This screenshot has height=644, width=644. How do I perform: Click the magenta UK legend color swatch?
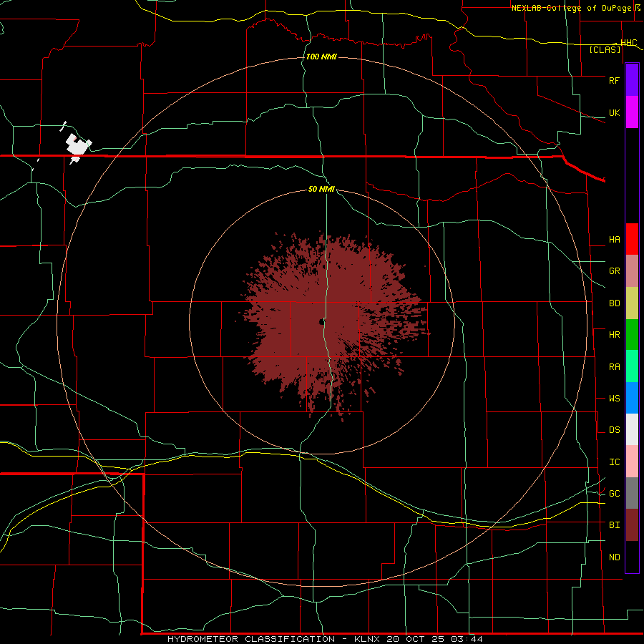pos(632,112)
